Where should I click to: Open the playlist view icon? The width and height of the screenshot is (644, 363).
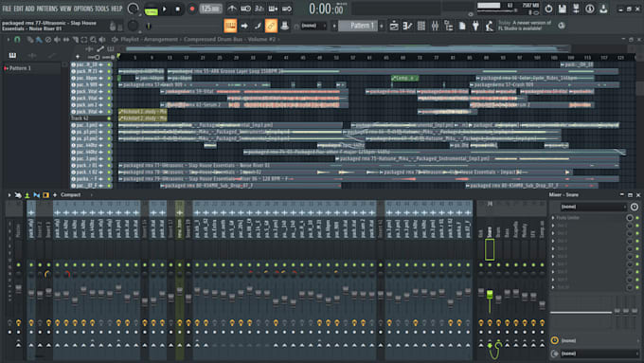coord(394,26)
